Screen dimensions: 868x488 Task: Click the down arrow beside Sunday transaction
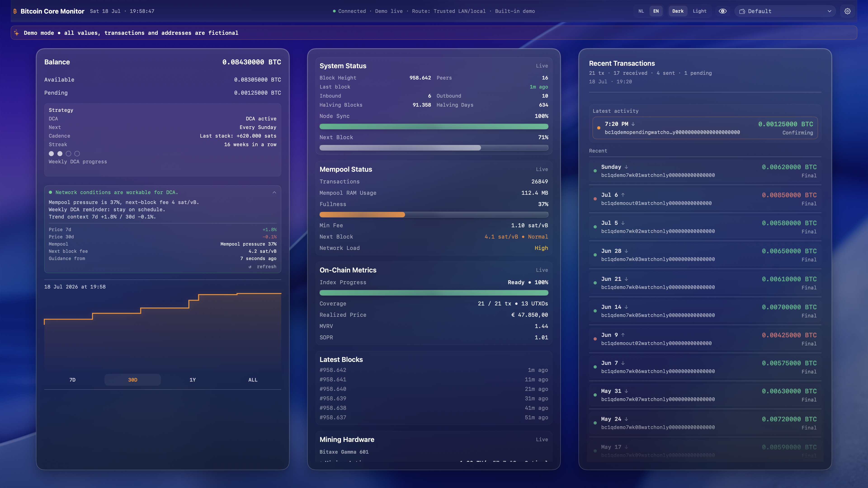(626, 167)
